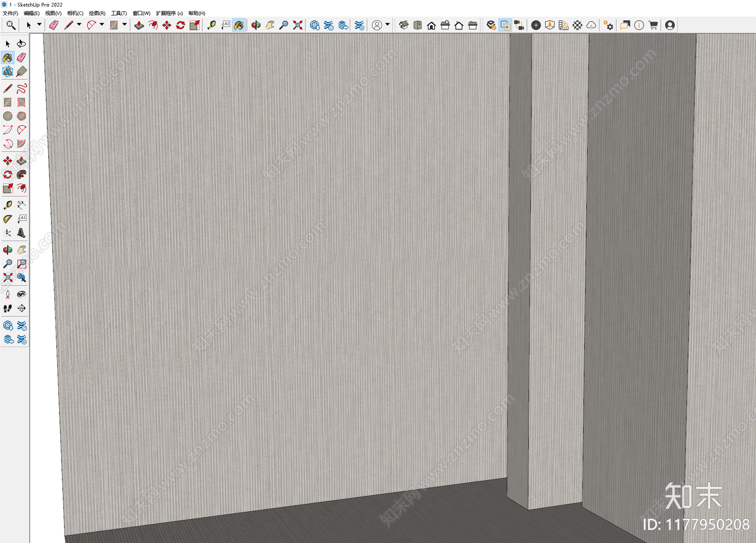Viewport: 756px width, 543px height.
Task: Expand the Rectangle shape tool dropdown arrow
Action: click(125, 25)
